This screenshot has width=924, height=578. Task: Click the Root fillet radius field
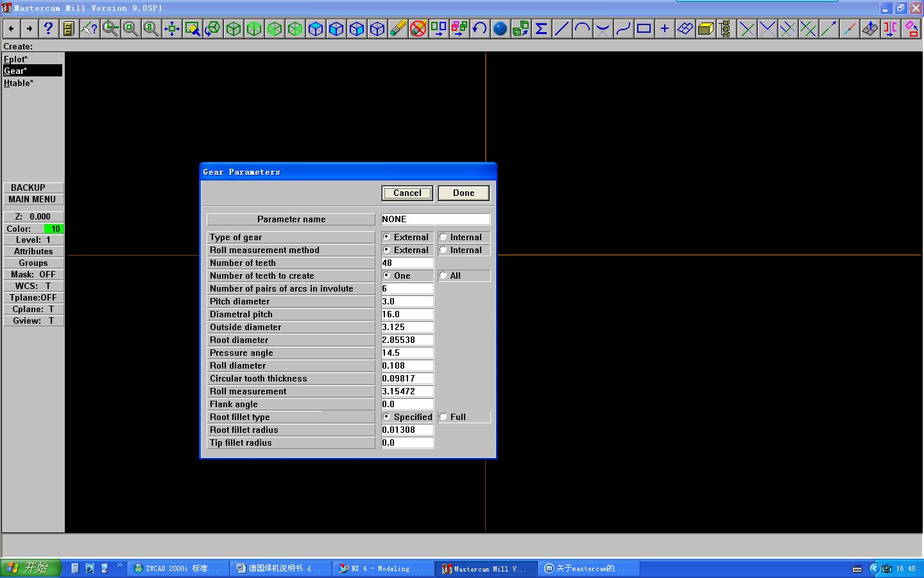click(407, 430)
